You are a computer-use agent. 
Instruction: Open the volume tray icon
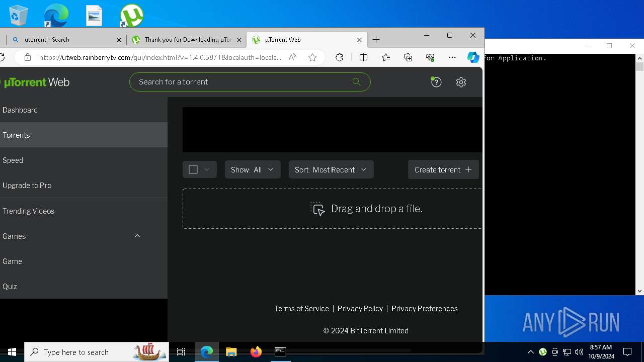[579, 352]
